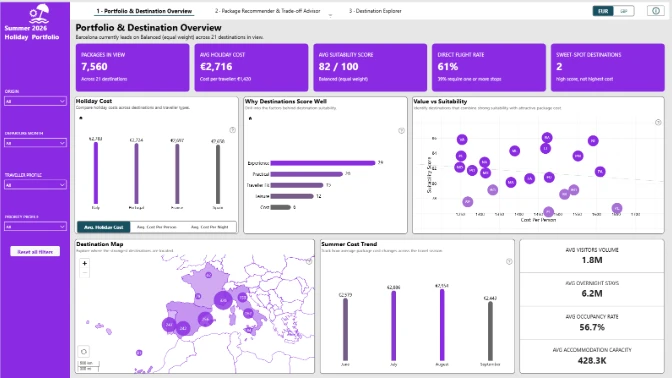
Task: Click the Destination Map title
Action: pos(99,244)
